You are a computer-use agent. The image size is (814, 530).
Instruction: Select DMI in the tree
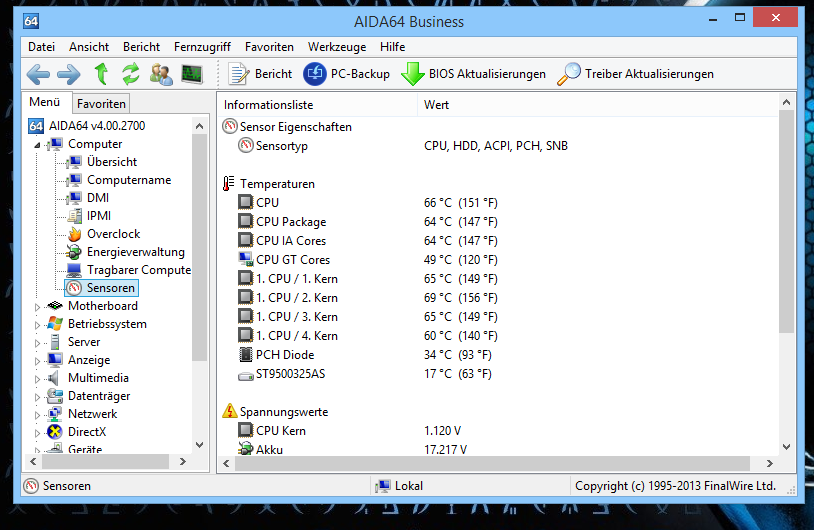click(x=98, y=198)
